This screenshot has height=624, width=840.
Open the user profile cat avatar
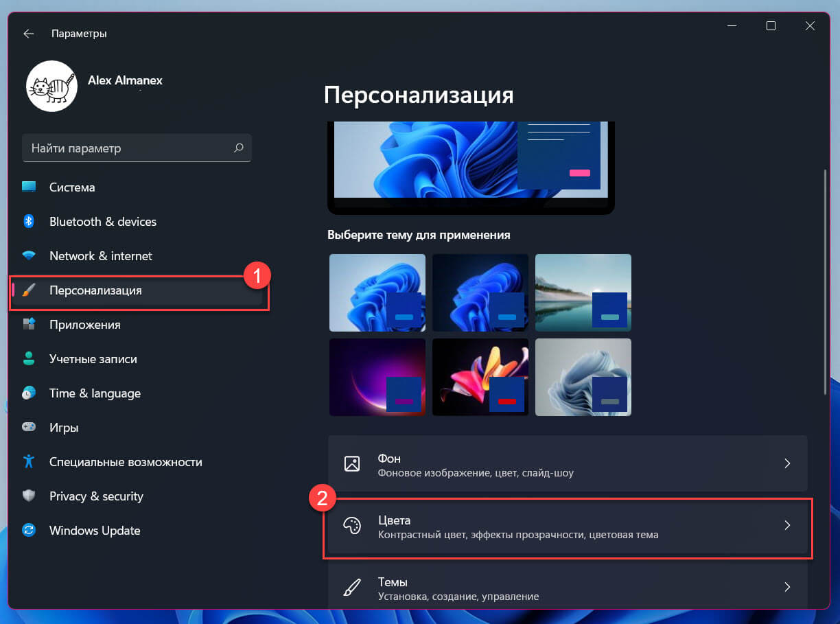coord(51,86)
